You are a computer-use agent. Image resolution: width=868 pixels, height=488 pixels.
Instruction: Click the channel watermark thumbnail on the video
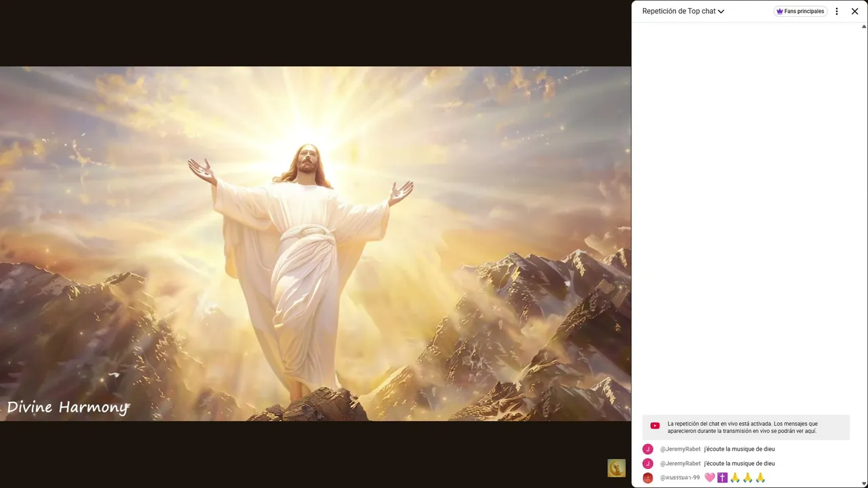point(616,468)
